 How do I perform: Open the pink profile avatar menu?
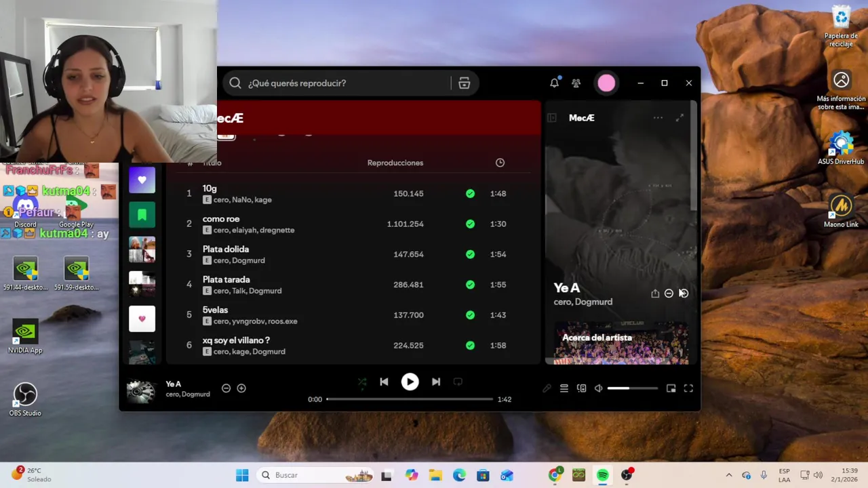tap(606, 83)
